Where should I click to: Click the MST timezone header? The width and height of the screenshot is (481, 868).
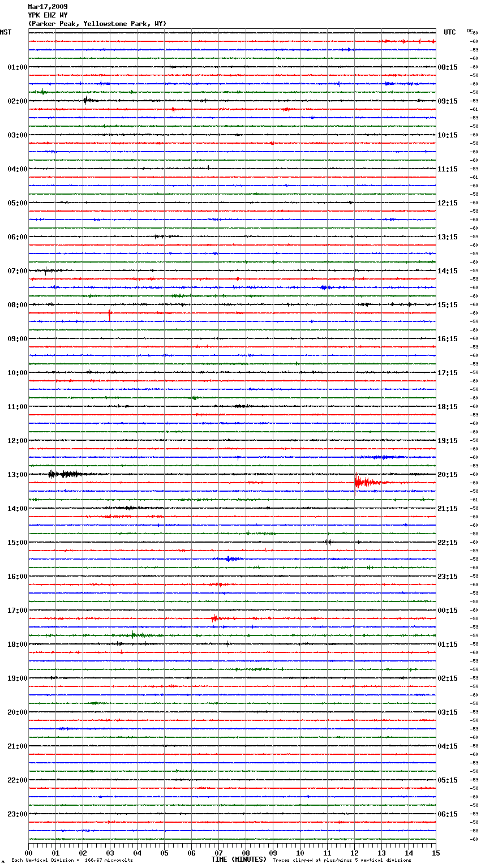click(x=6, y=32)
